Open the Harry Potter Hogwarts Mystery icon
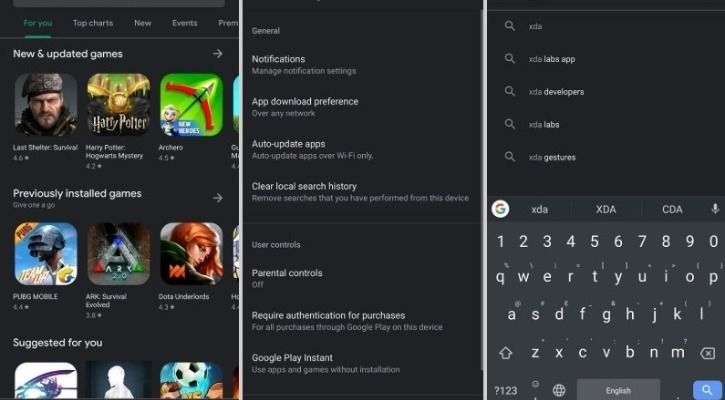 118,105
